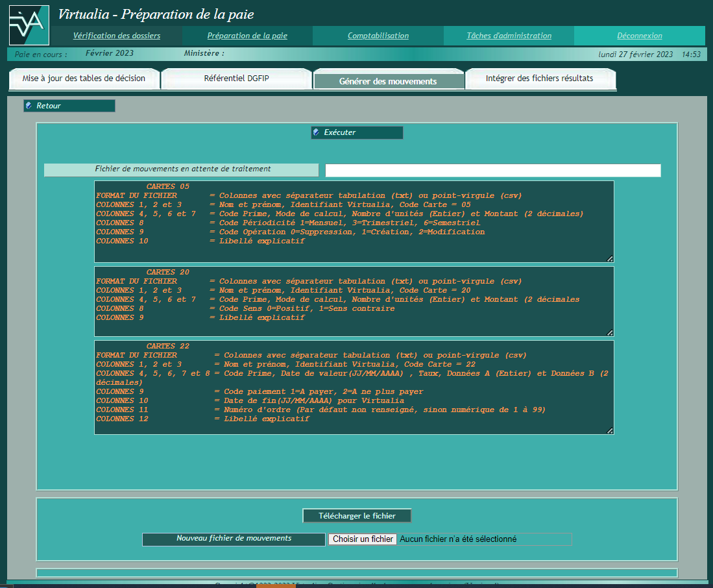Open Tâches d'administration menu
The height and width of the screenshot is (588, 713).
pyautogui.click(x=509, y=36)
